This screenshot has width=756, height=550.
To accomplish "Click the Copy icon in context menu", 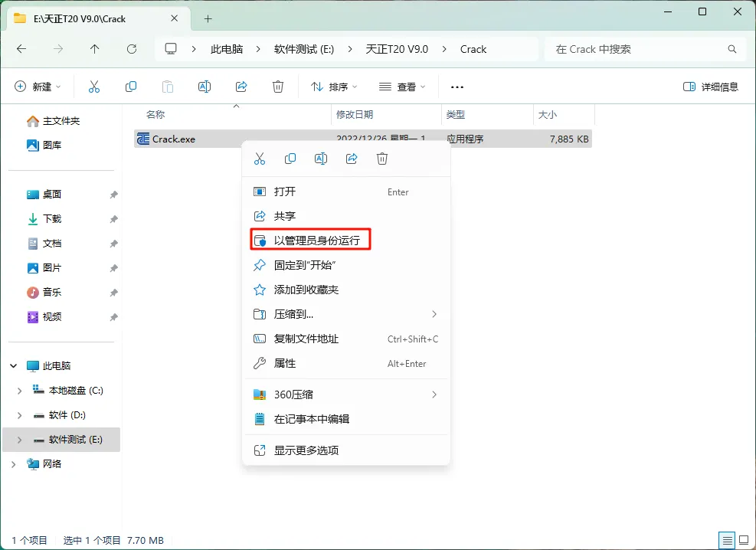I will [x=290, y=159].
